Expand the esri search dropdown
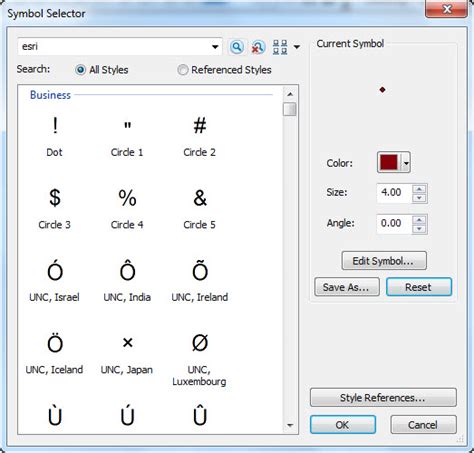The height and width of the screenshot is (453, 474). click(215, 47)
